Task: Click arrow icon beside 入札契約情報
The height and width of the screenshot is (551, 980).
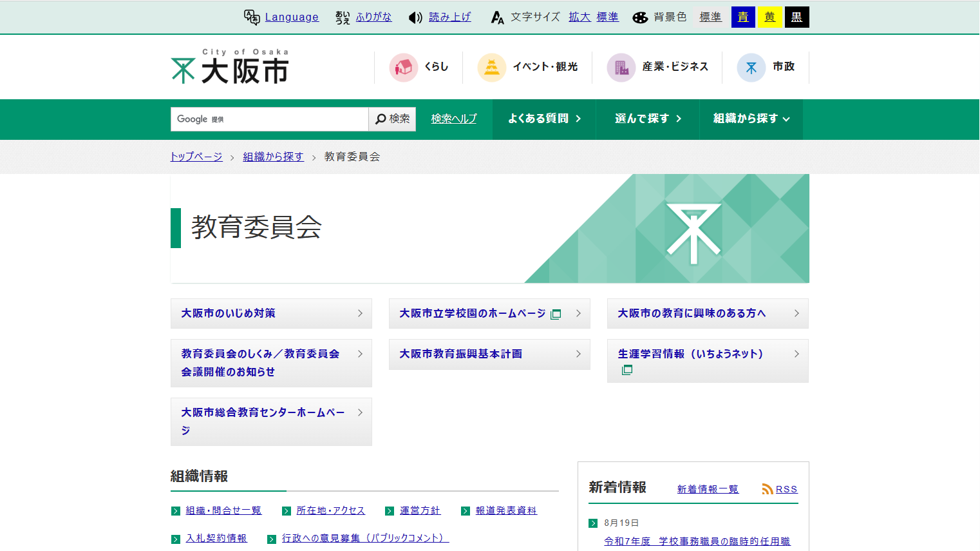Action: tap(176, 539)
